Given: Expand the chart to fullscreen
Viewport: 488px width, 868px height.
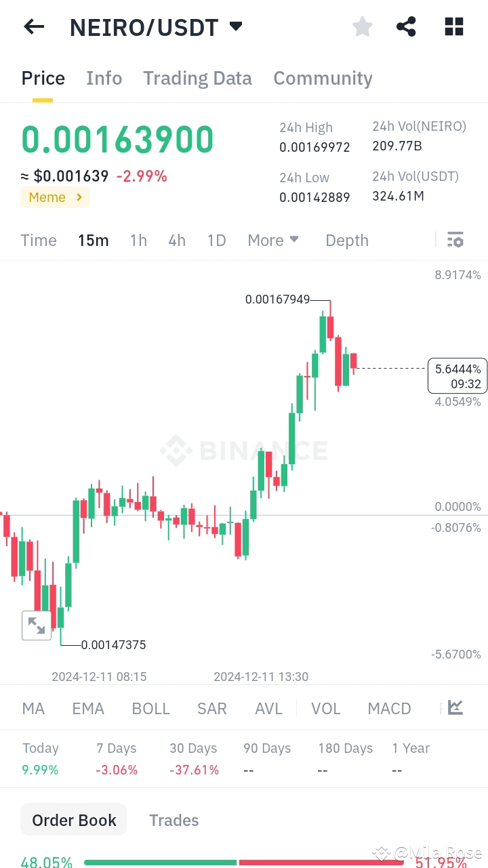Looking at the screenshot, I should (37, 625).
